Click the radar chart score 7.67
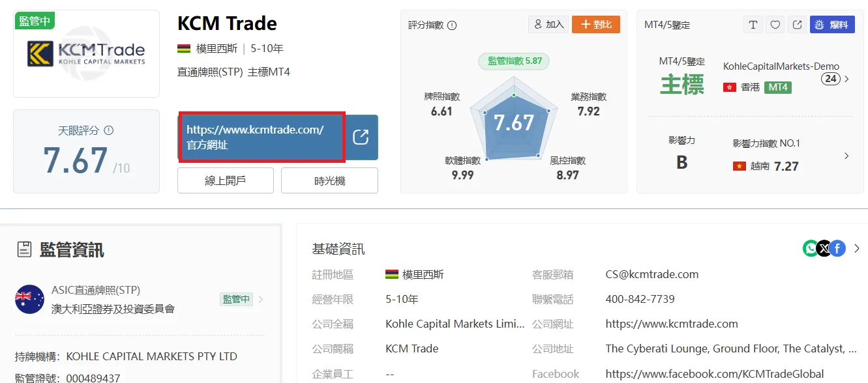Image resolution: width=868 pixels, height=383 pixels. 514,123
